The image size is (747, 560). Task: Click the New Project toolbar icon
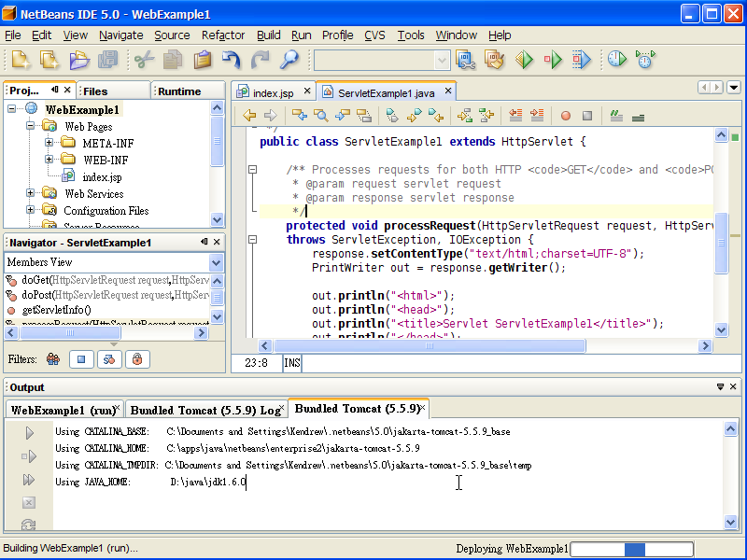click(49, 60)
